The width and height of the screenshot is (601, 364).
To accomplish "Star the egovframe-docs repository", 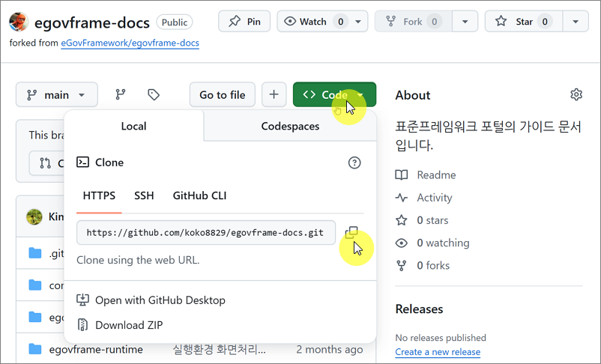I will [x=524, y=22].
